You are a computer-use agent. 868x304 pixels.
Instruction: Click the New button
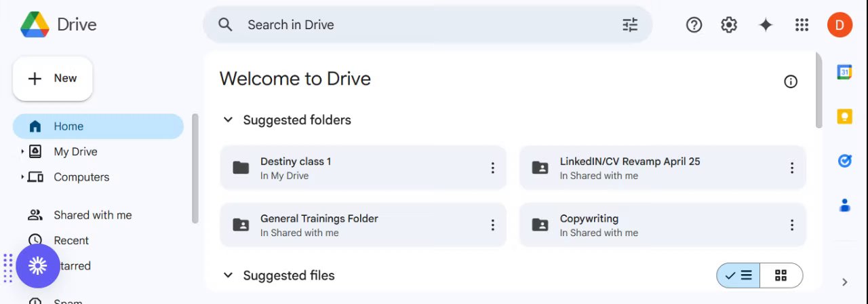point(53,79)
